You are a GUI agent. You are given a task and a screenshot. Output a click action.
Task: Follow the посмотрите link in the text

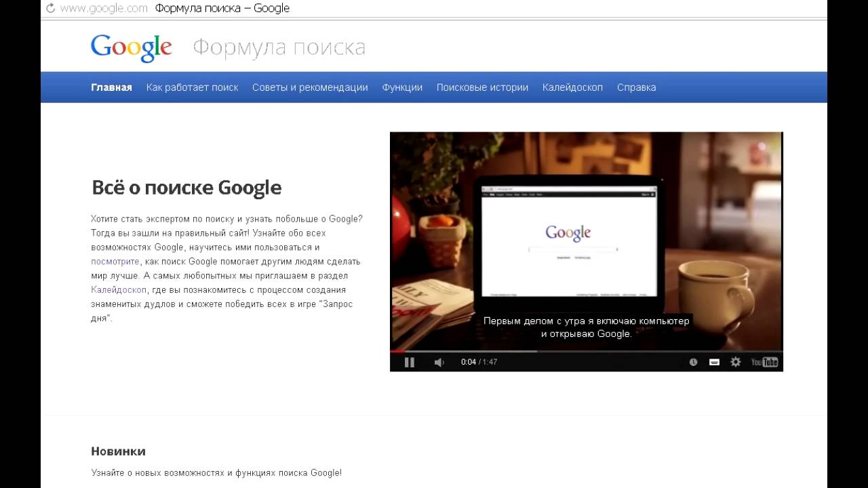pyautogui.click(x=115, y=262)
